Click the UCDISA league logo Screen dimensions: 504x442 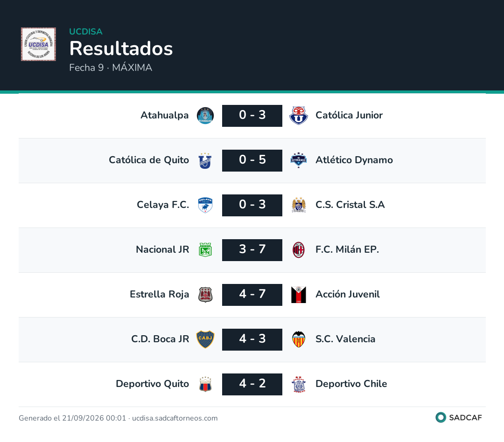tap(38, 44)
